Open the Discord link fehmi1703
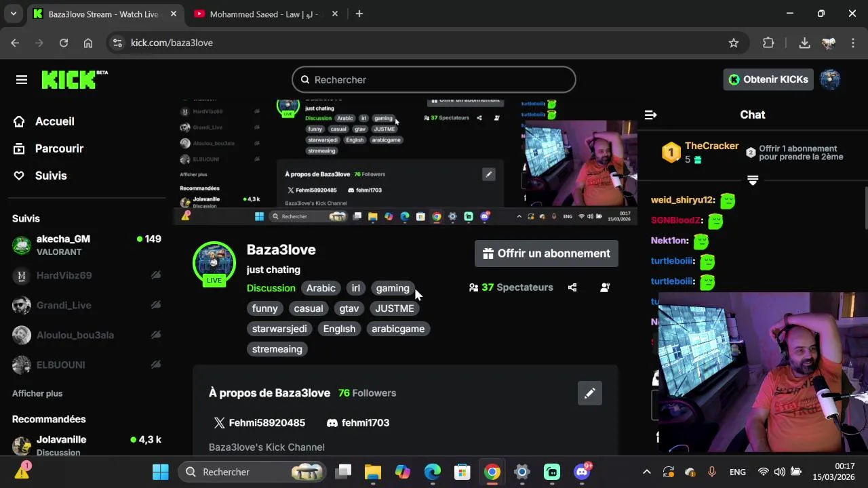The width and height of the screenshot is (868, 488). (x=358, y=423)
